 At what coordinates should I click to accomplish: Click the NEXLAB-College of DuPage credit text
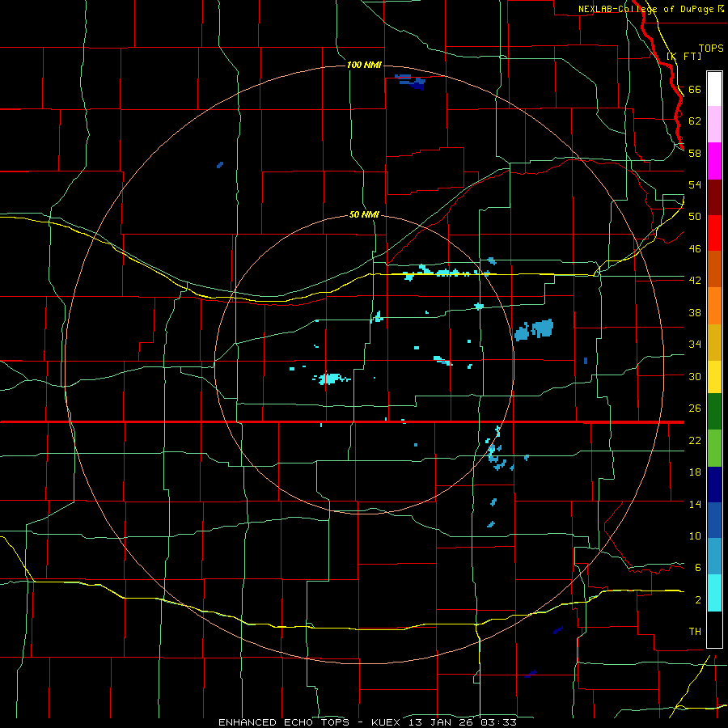pos(647,9)
